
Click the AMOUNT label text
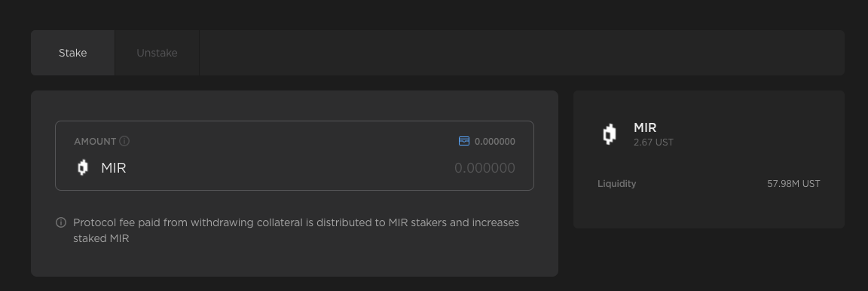[95, 141]
